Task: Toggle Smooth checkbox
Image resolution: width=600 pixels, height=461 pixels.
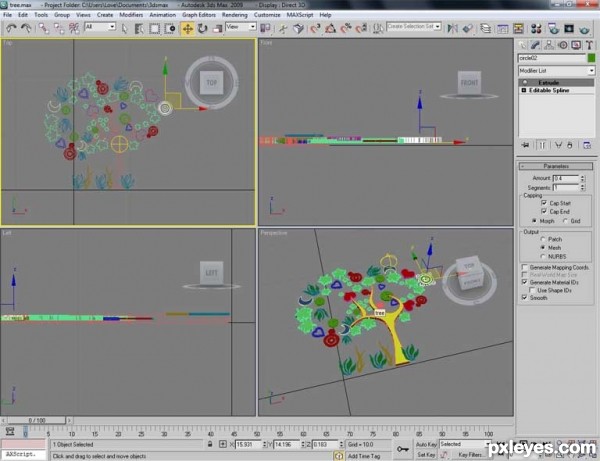Action: pyautogui.click(x=525, y=297)
